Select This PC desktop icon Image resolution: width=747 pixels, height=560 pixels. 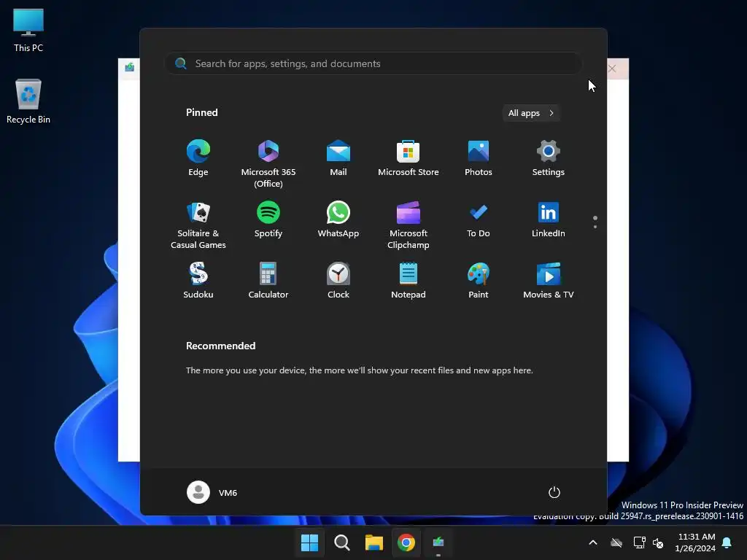(28, 31)
